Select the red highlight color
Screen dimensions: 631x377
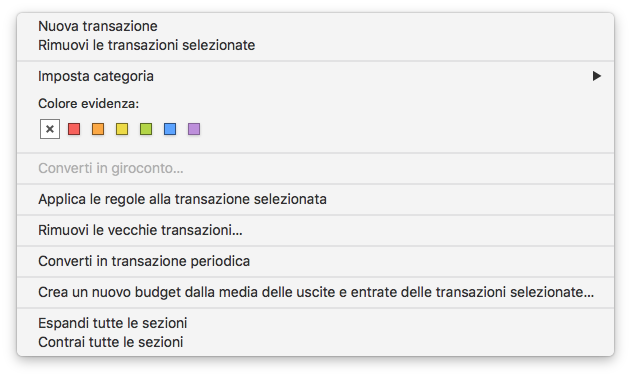coord(74,129)
